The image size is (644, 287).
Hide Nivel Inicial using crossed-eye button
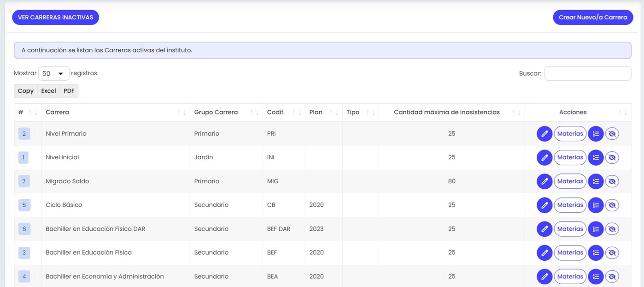coord(612,157)
